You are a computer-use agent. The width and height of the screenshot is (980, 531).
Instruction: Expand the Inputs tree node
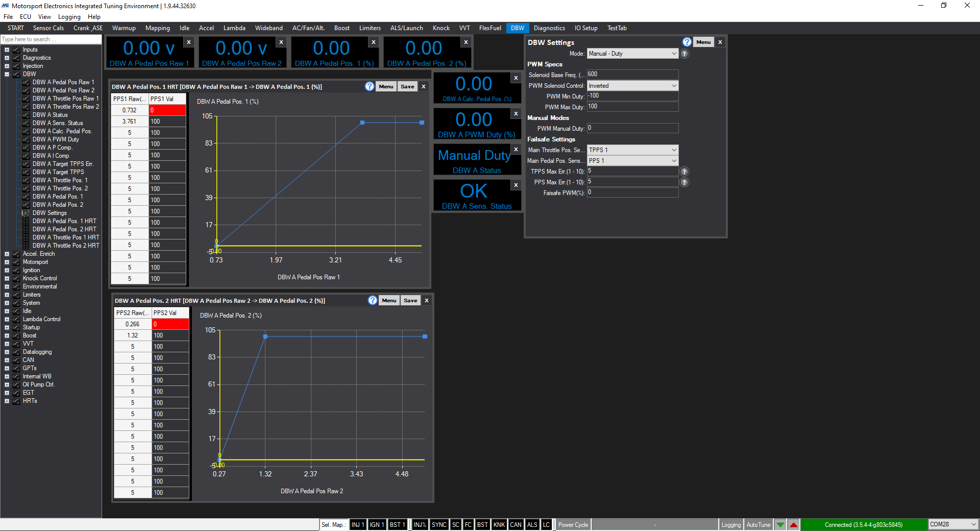7,50
